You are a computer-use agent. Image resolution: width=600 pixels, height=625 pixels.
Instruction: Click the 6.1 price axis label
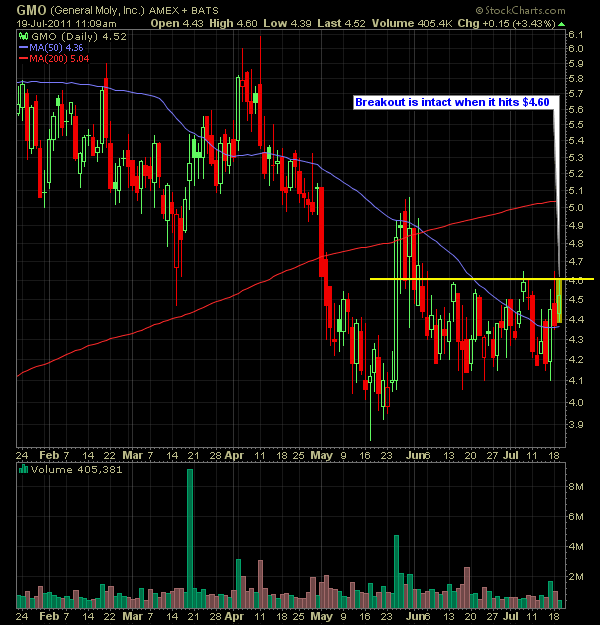575,34
